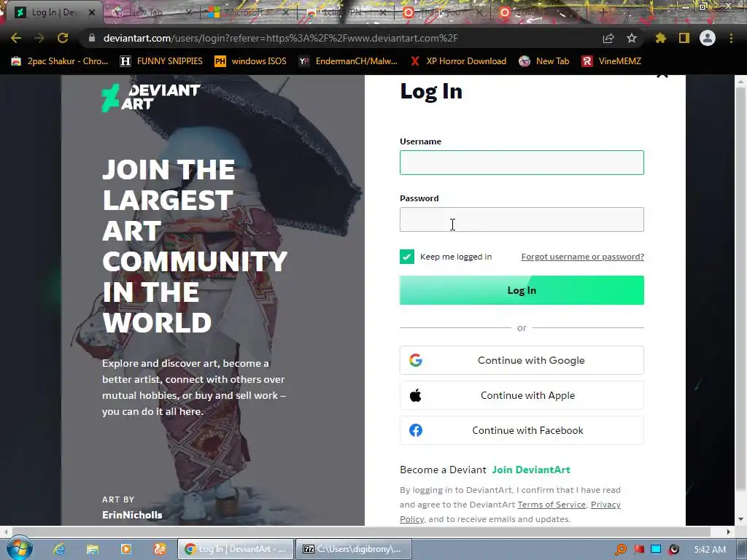
Task: Continue with Facebook sign-in
Action: click(x=522, y=430)
